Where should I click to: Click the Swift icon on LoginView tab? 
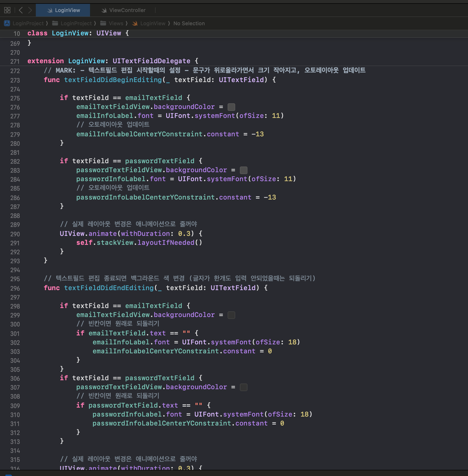coord(50,10)
